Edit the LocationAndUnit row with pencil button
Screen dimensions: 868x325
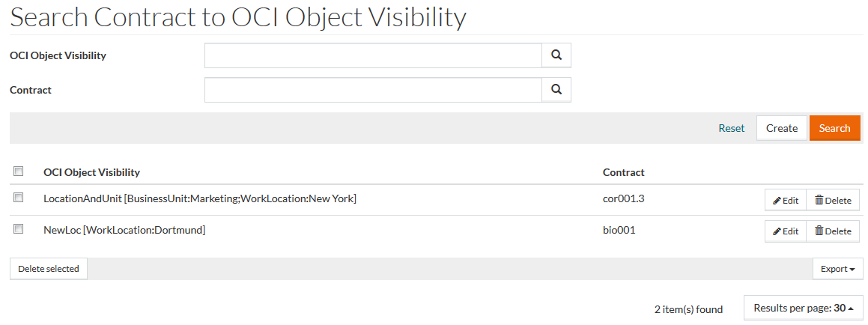(786, 200)
